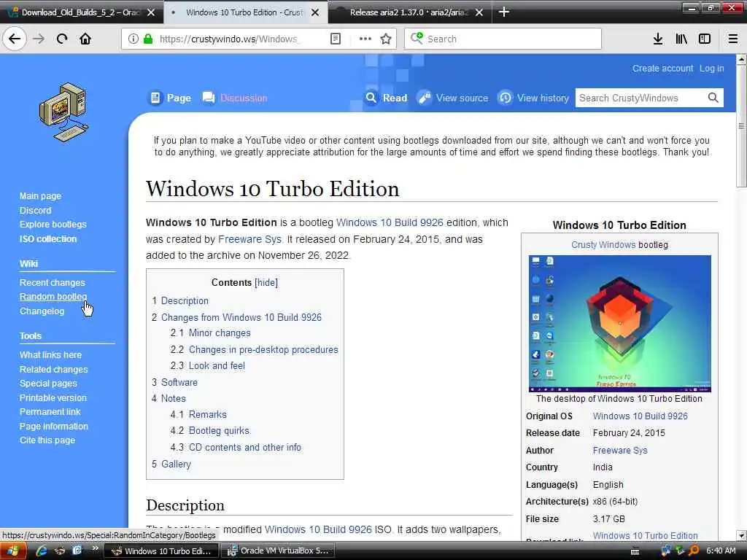The width and height of the screenshot is (747, 560).
Task: Open the Changelog link
Action: 42,311
